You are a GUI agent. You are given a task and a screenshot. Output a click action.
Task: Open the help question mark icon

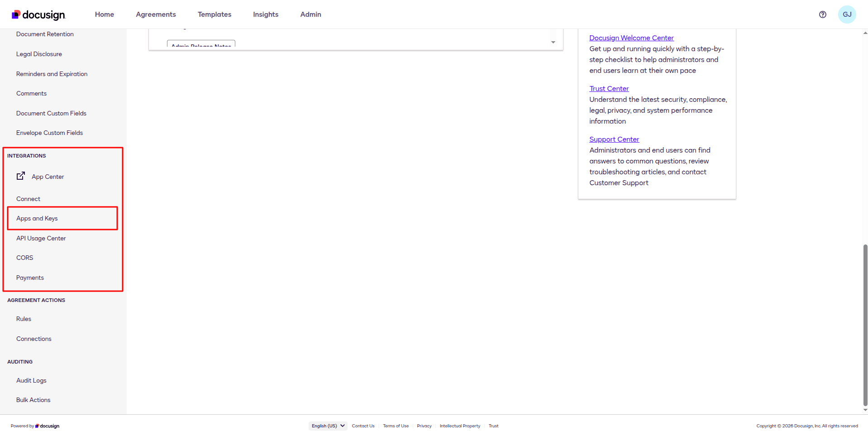[x=823, y=14]
